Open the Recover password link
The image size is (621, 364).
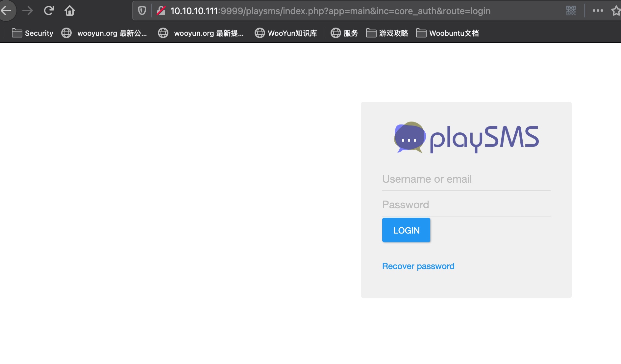(x=418, y=266)
